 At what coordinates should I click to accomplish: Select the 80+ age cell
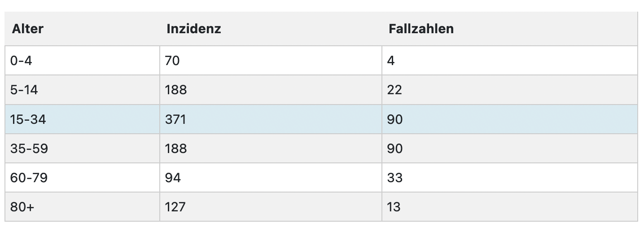pos(83,207)
